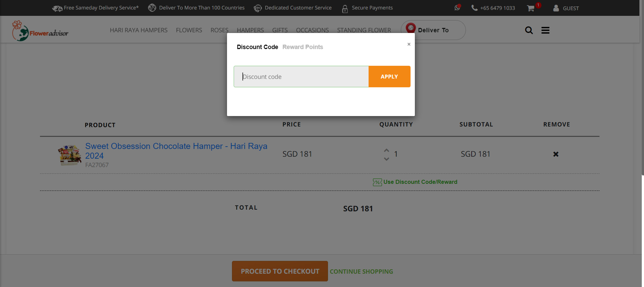Click the orange APPLY button

point(389,76)
